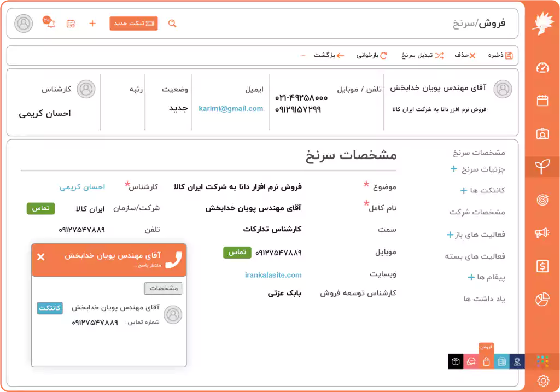
Task: Open the marketing megaphone icon in sidebar
Action: [542, 232]
